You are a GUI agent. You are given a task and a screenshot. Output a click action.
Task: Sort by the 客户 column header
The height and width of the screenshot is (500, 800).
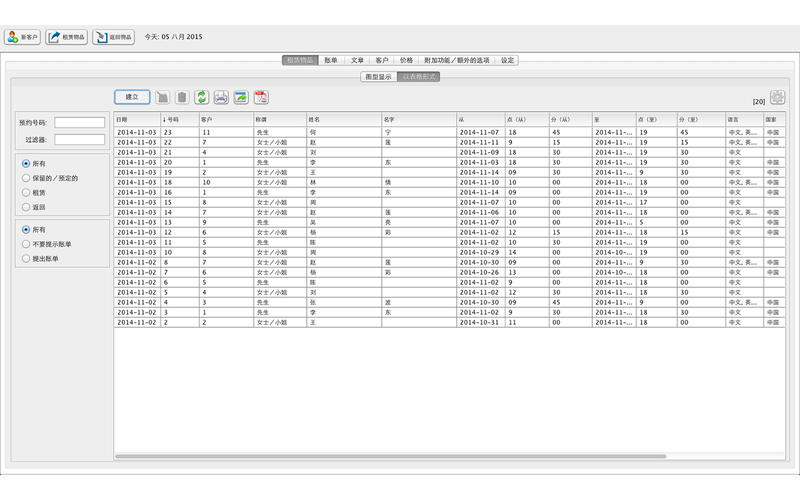226,119
